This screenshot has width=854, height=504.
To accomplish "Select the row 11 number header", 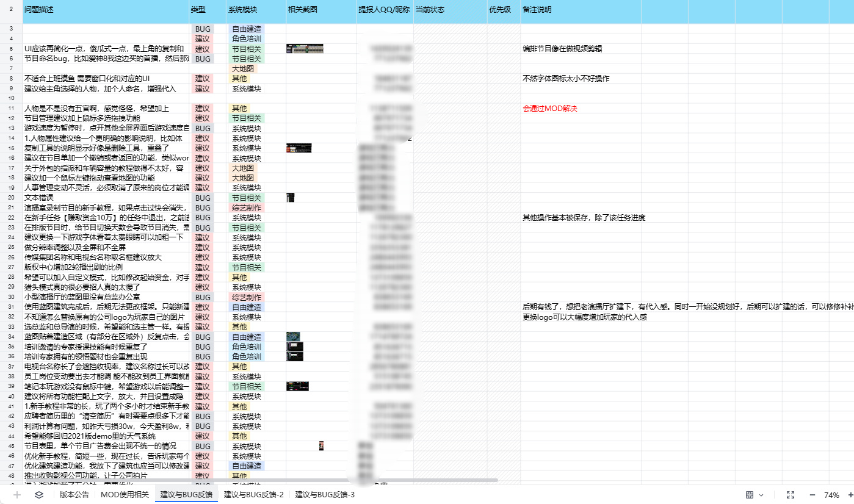I will (x=11, y=109).
